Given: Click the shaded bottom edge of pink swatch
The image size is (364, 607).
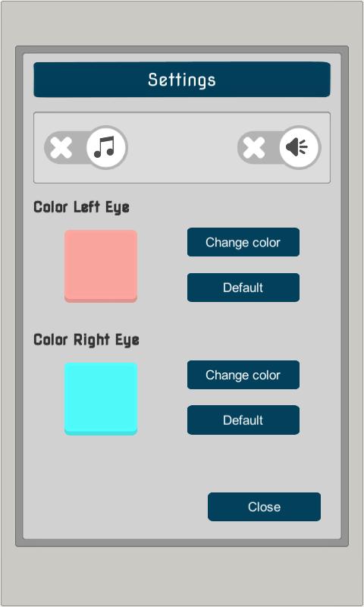Looking at the screenshot, I should (101, 300).
